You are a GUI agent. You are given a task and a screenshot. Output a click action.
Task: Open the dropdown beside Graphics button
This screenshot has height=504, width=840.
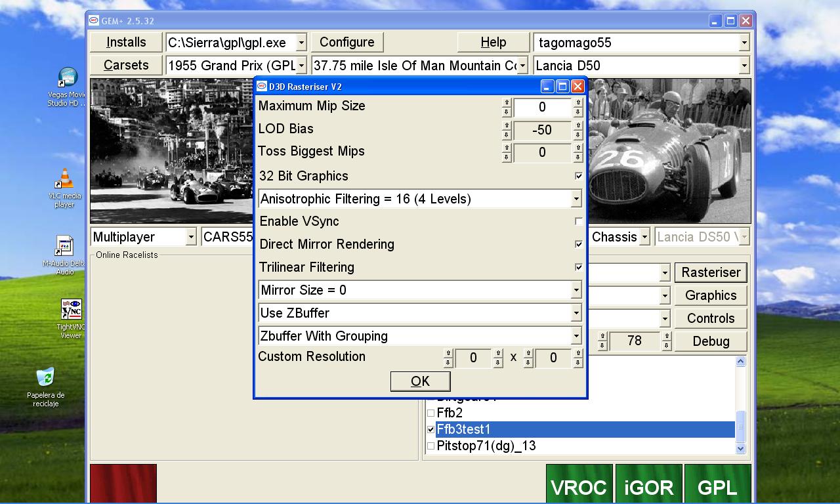665,295
